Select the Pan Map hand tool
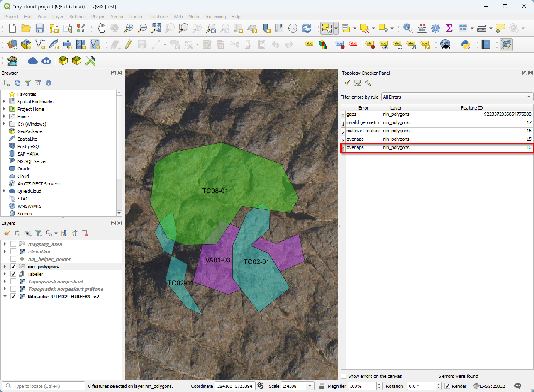 (101, 28)
